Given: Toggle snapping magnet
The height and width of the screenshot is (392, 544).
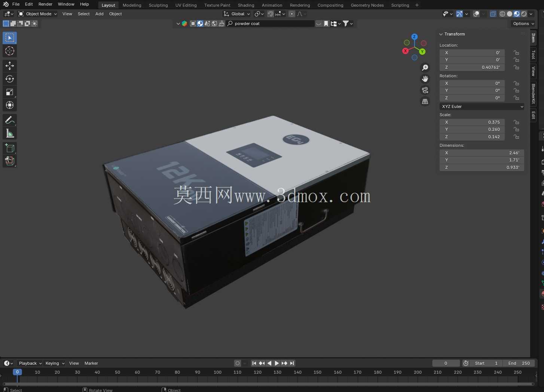Looking at the screenshot, I should [x=271, y=14].
